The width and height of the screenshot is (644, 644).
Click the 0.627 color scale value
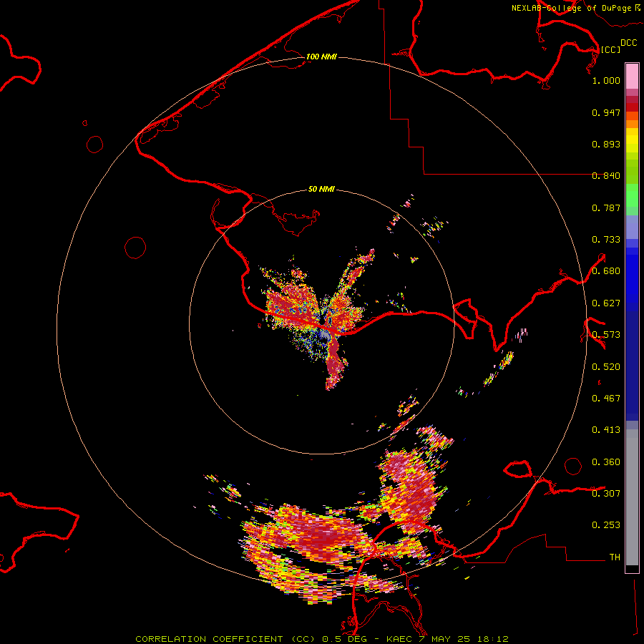pyautogui.click(x=606, y=303)
